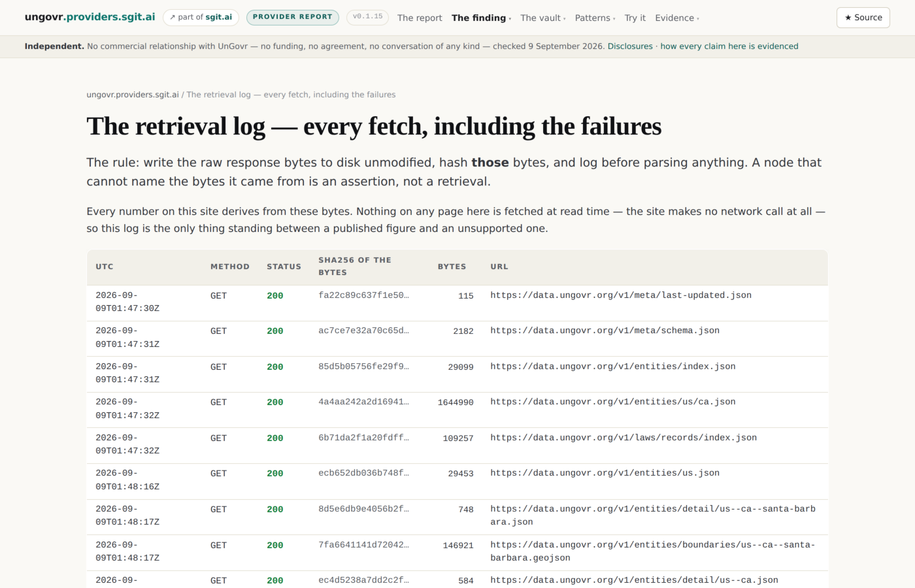Select the detail santa-barbara.json URL
Viewport: 915px width, 588px height.
tap(653, 515)
